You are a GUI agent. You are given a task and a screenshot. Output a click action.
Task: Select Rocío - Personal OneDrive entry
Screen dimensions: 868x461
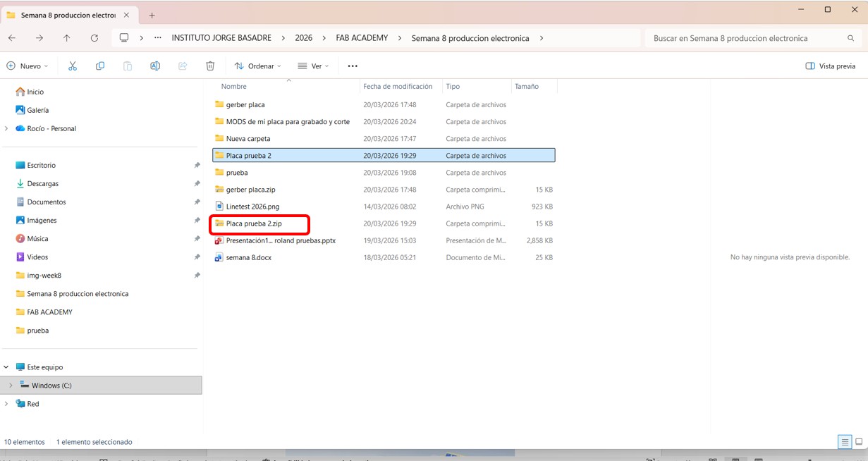click(51, 128)
